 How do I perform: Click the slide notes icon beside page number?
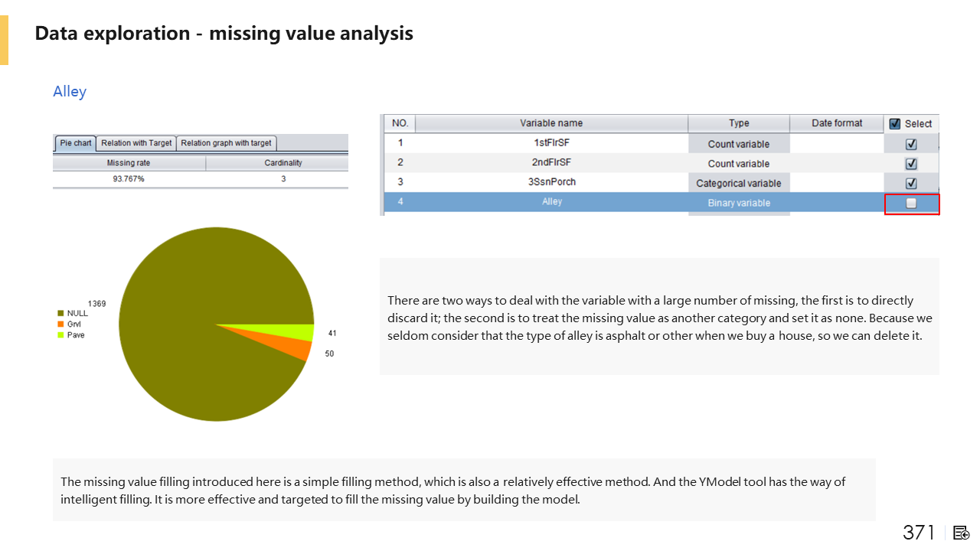click(962, 533)
